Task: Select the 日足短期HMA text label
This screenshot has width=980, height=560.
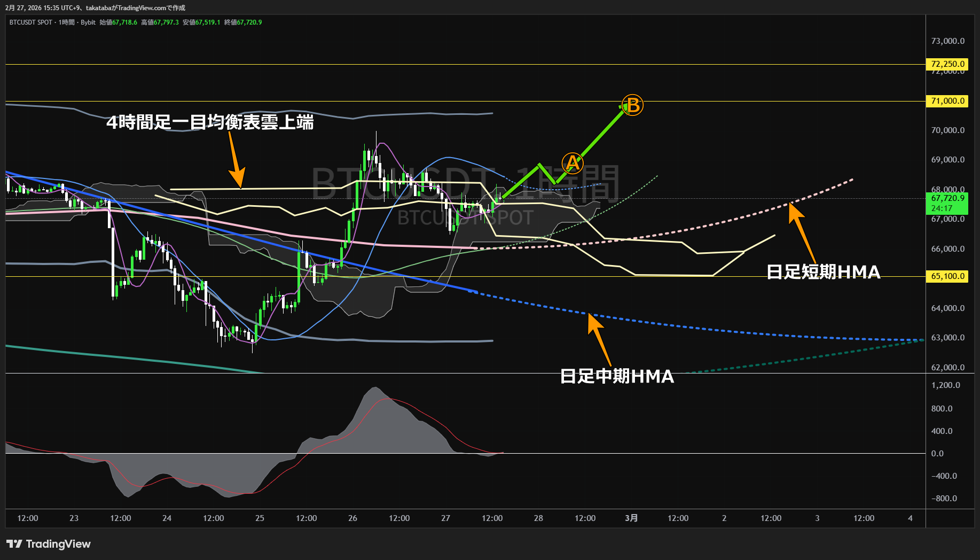Action: point(823,272)
